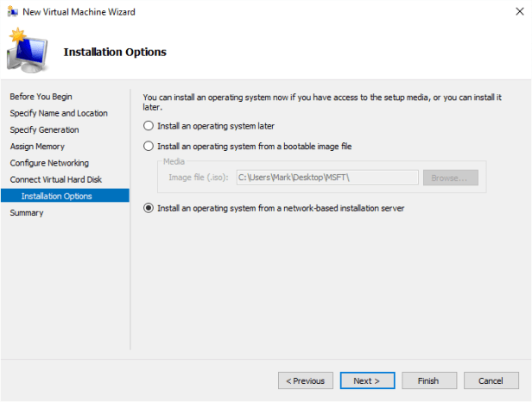
Task: Click the computer monitor header icon
Action: pyautogui.click(x=26, y=52)
